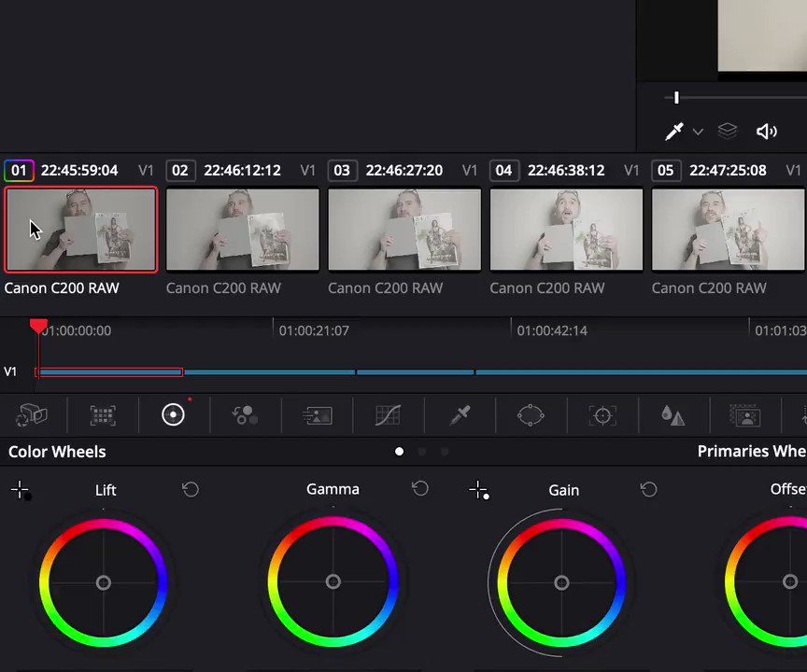Select third clip segment on V1 track
Image resolution: width=807 pixels, height=672 pixels.
click(416, 371)
